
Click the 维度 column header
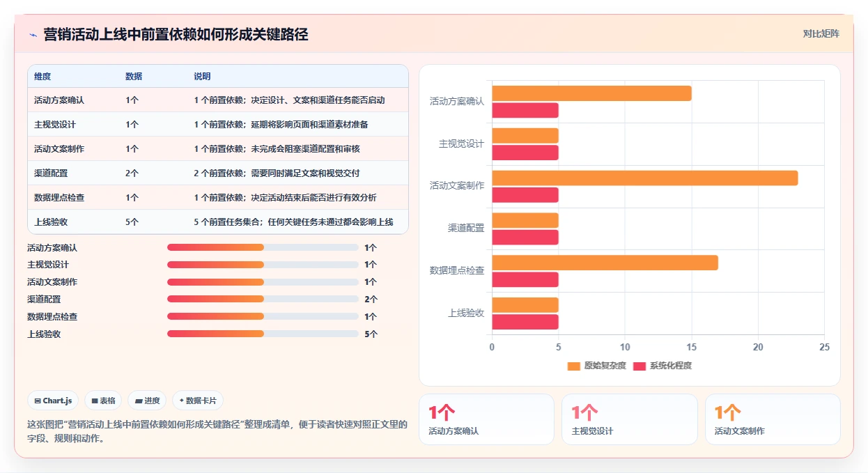[x=42, y=76]
